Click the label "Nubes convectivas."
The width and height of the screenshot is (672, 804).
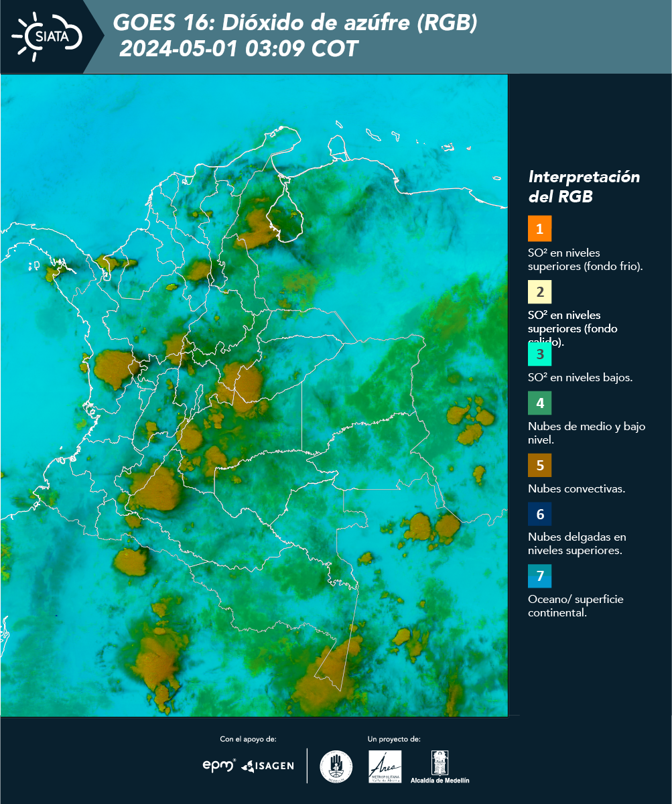pos(577,488)
